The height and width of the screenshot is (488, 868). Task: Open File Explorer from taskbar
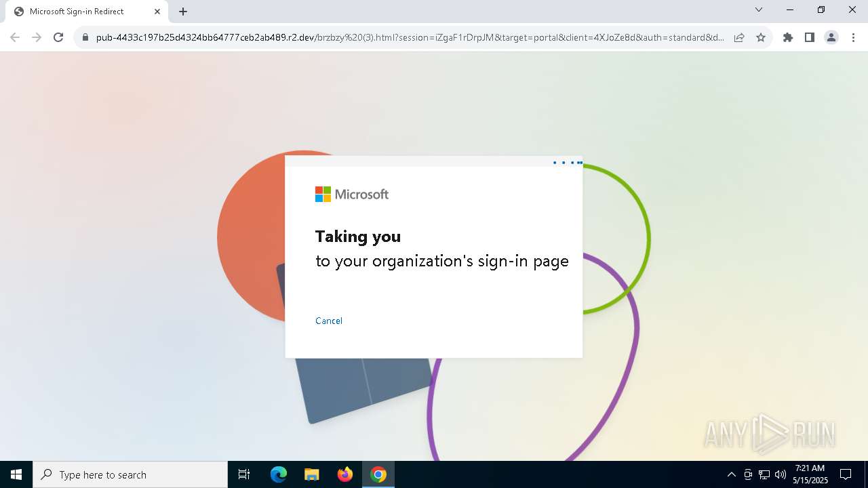click(312, 474)
